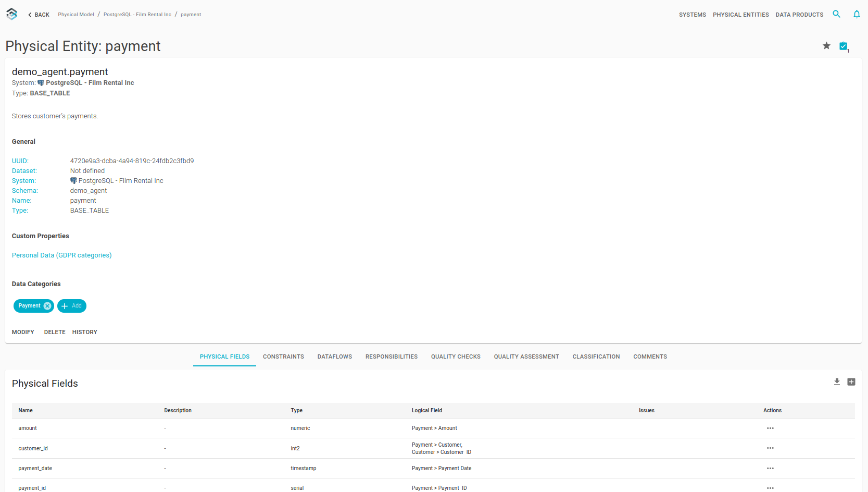Remove the Payment data category chip
868x492 pixels.
click(x=47, y=306)
